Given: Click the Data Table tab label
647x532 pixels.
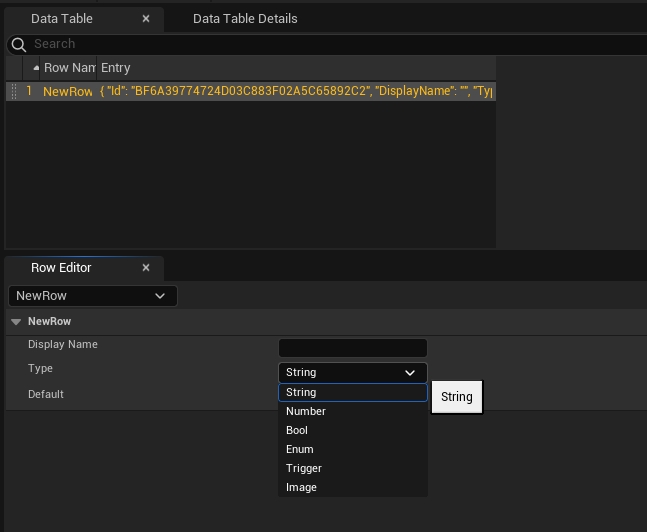Looking at the screenshot, I should pos(62,18).
